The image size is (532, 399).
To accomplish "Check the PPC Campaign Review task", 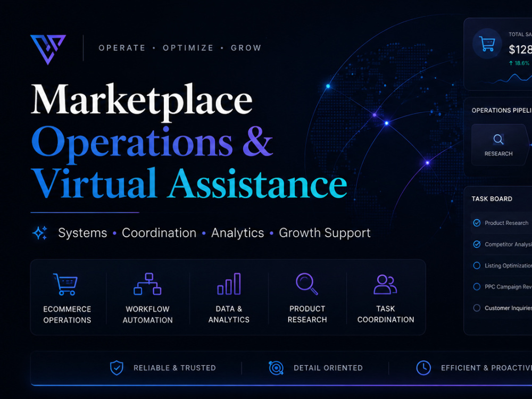I will [x=477, y=287].
